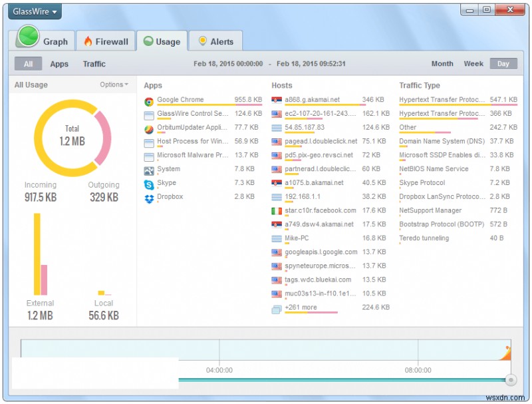532x404 pixels.
Task: Click the computer icon for Mike-PC
Action: (277, 238)
